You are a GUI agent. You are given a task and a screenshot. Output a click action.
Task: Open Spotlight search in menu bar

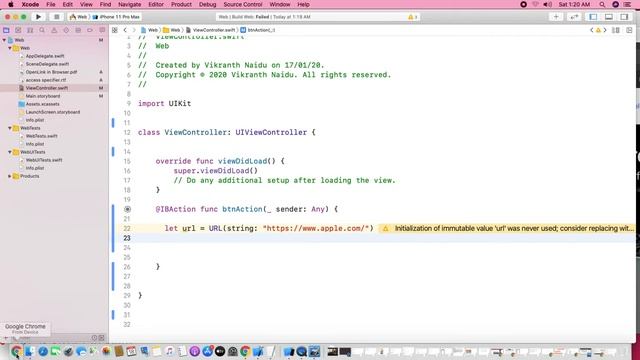(602, 4)
